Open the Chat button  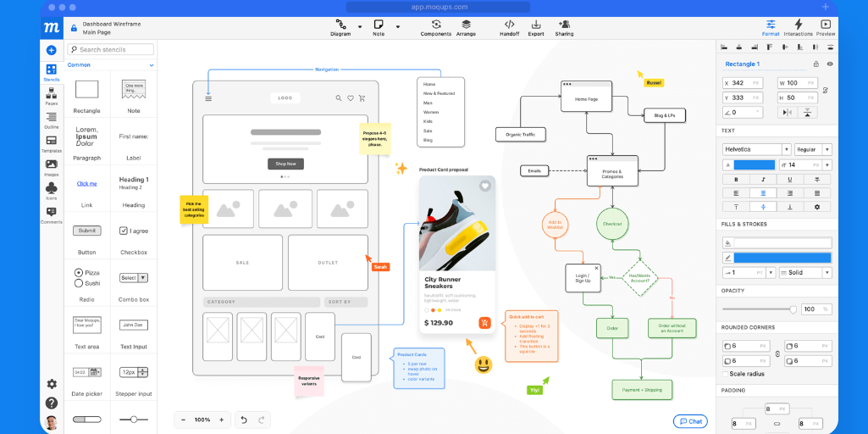690,421
